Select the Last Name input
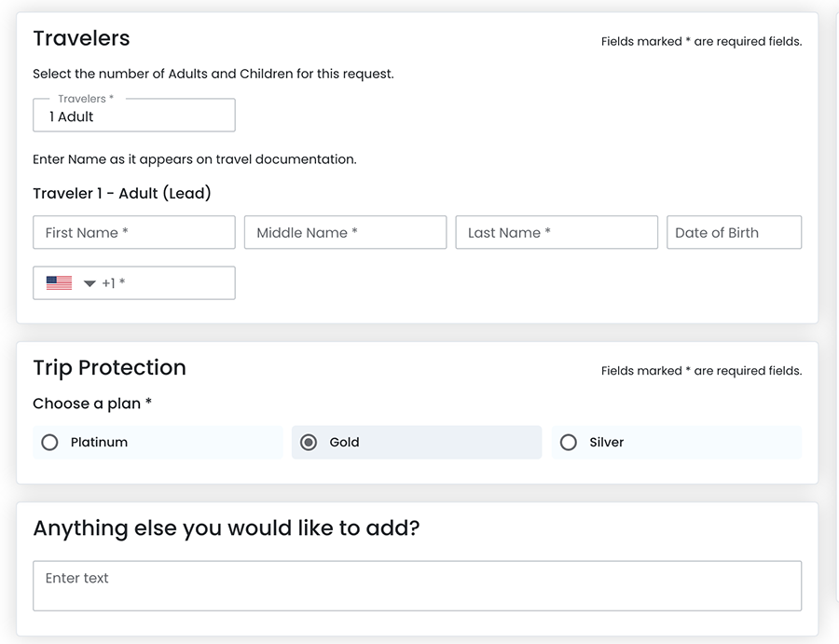This screenshot has height=644, width=839. point(556,233)
